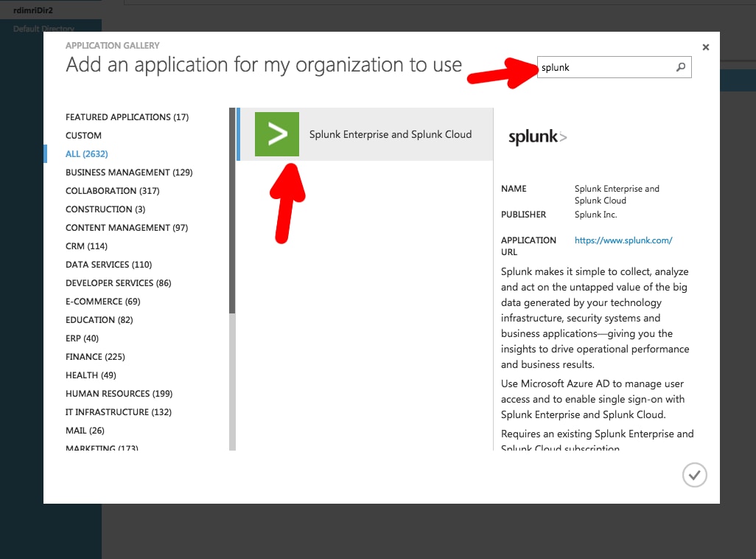Select the All (2632) category

pyautogui.click(x=87, y=154)
